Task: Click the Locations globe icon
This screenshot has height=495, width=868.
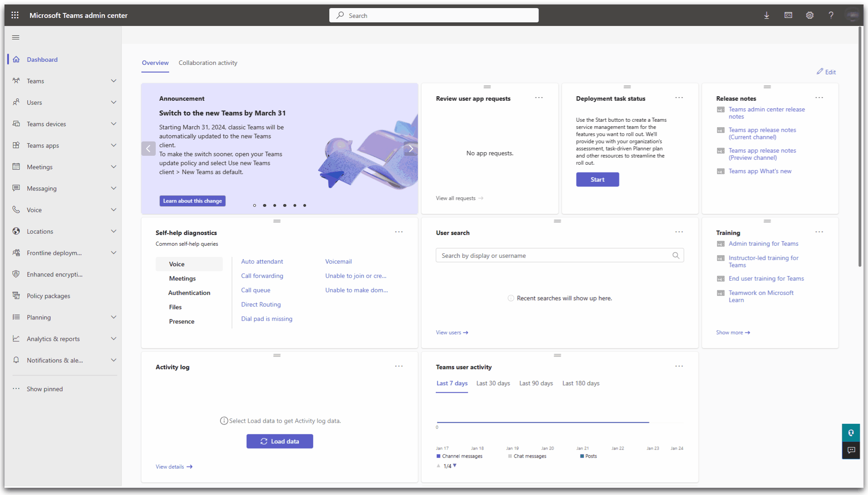Action: (x=16, y=231)
